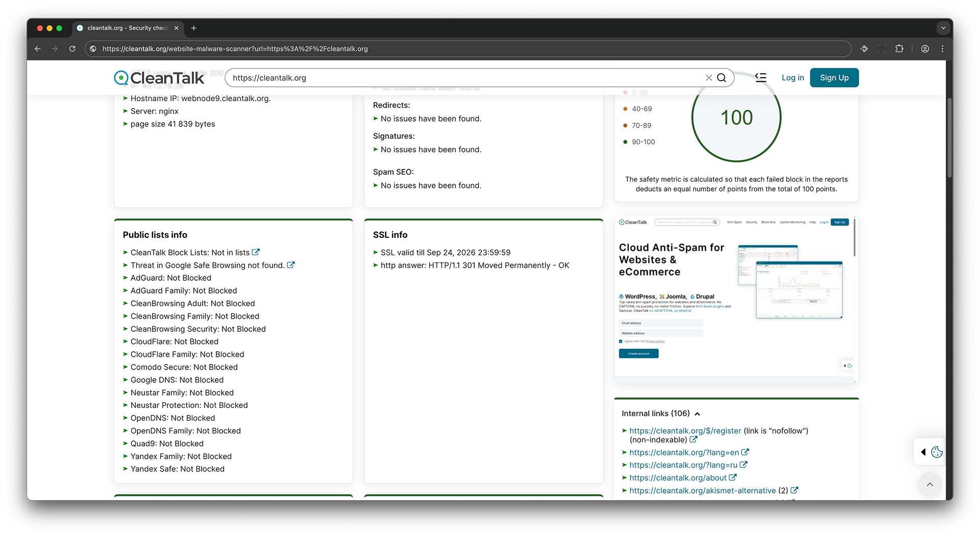This screenshot has height=536, width=980.
Task: Click 'http answer: HTTP/1.1 301 Moved Permanently' text
Action: 475,265
